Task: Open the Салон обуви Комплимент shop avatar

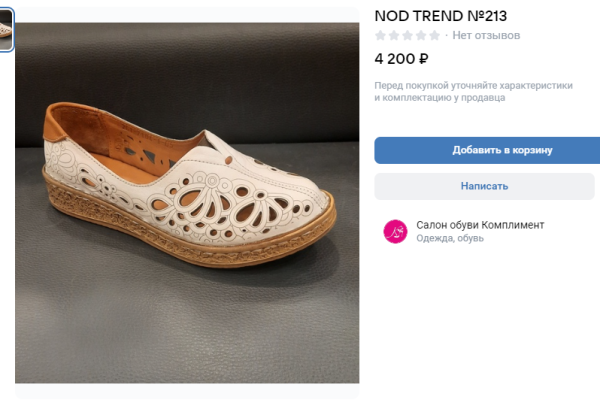Action: (x=395, y=232)
